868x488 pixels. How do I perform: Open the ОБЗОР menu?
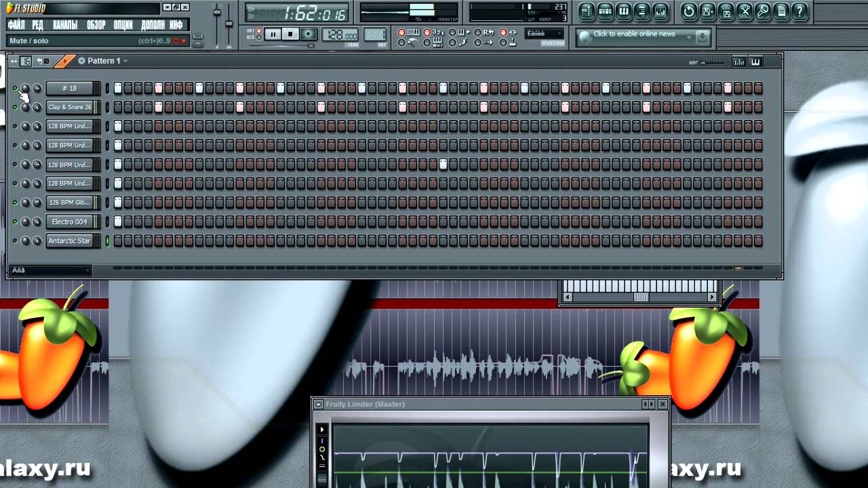pyautogui.click(x=96, y=25)
